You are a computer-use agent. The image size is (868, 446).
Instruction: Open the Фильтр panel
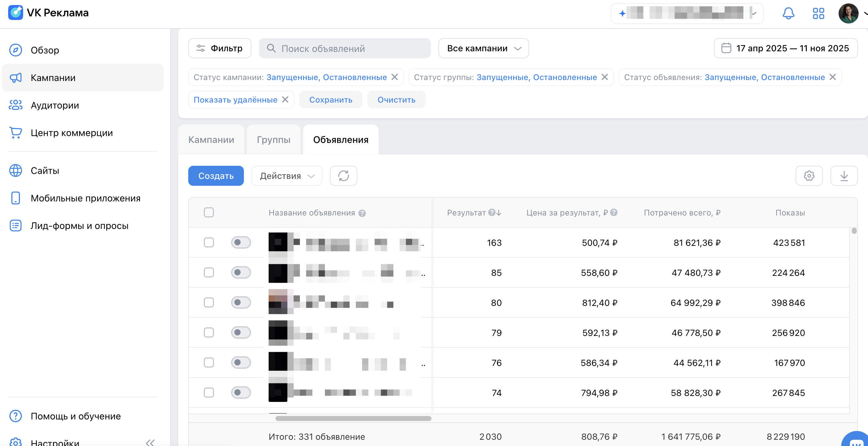(x=220, y=48)
